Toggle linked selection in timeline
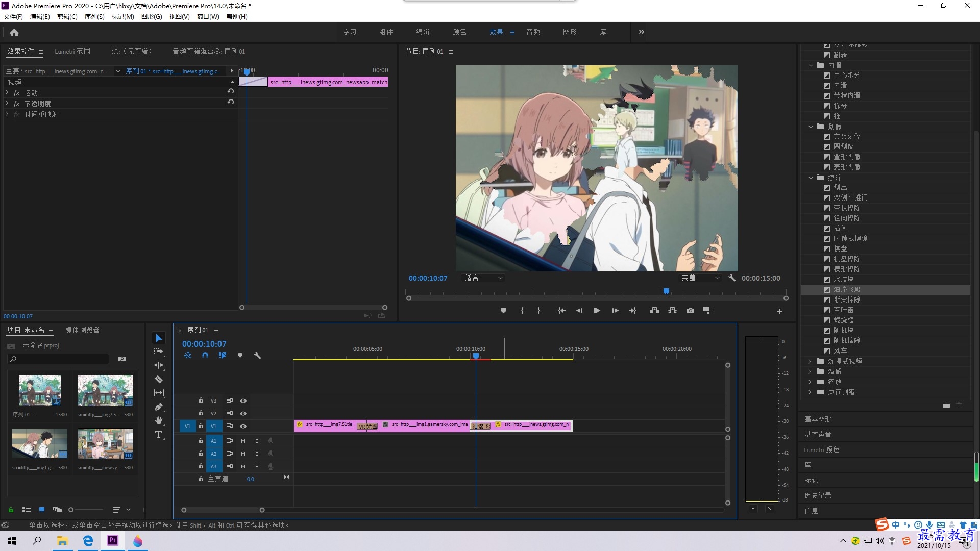This screenshot has height=551, width=980. pyautogui.click(x=223, y=355)
